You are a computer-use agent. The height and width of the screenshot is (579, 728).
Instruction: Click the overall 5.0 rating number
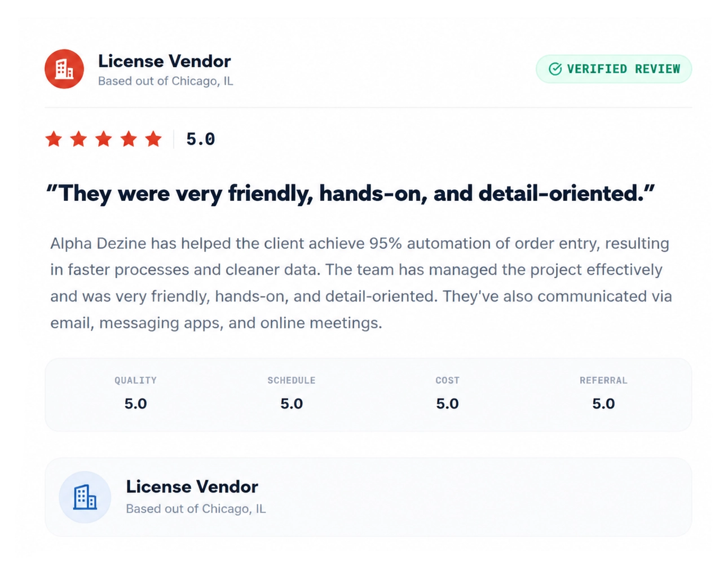click(201, 139)
